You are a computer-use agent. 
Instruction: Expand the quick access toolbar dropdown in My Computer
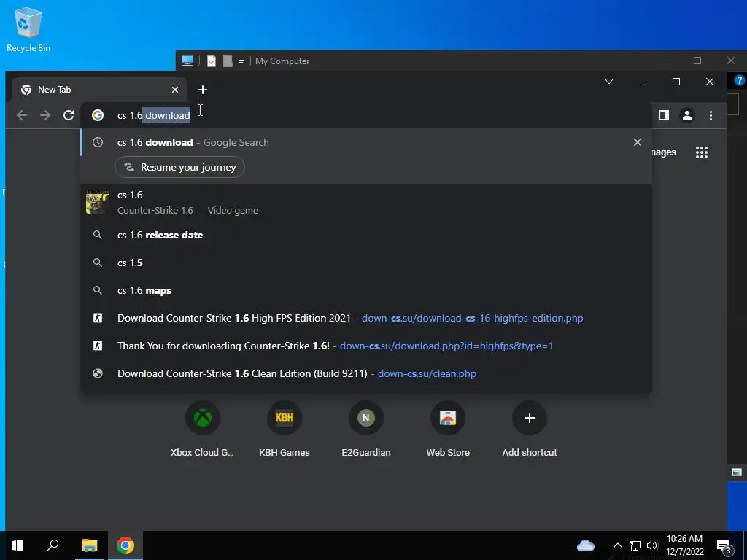(x=241, y=61)
